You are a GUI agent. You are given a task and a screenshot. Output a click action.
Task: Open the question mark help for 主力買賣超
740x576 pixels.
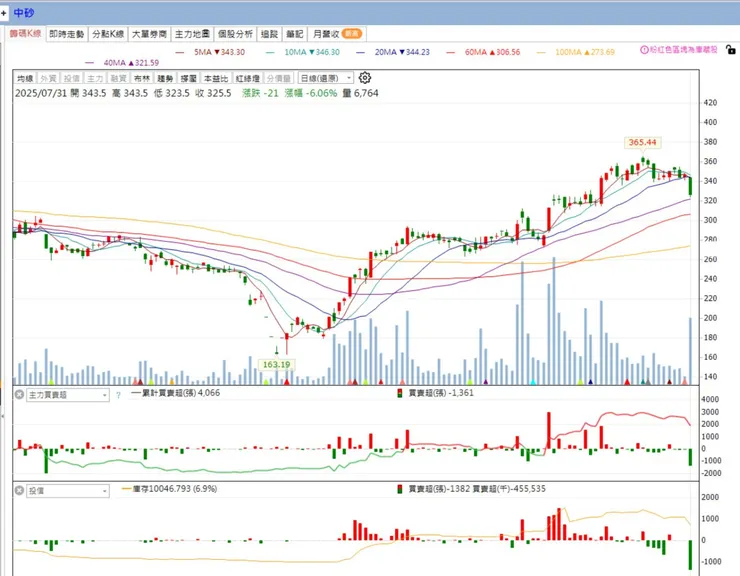click(x=118, y=395)
